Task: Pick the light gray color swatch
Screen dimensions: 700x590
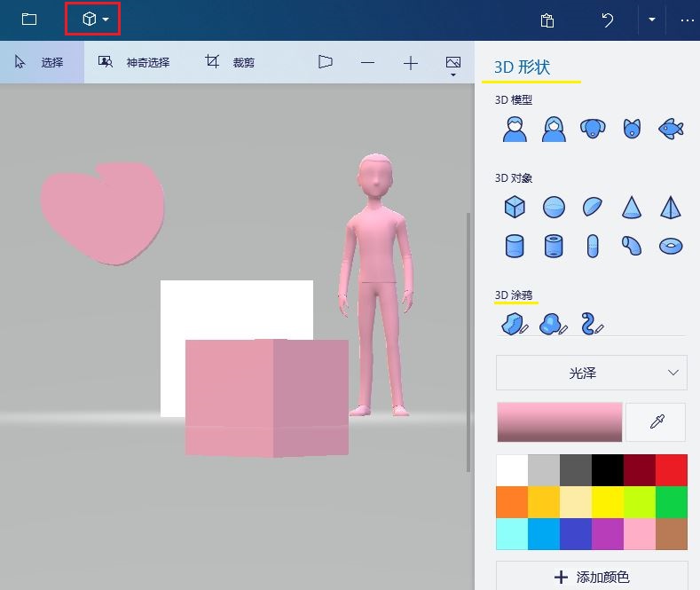Action: 544,470
